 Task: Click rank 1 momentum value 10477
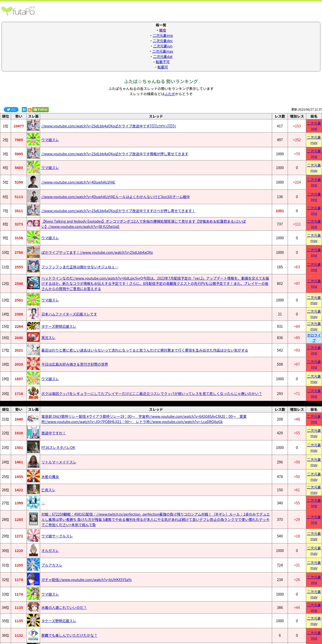tap(19, 126)
